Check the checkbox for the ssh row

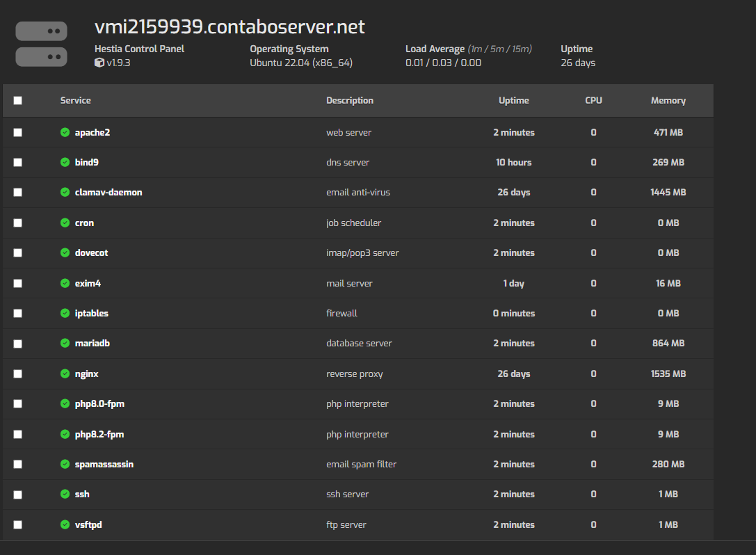pyautogui.click(x=17, y=494)
